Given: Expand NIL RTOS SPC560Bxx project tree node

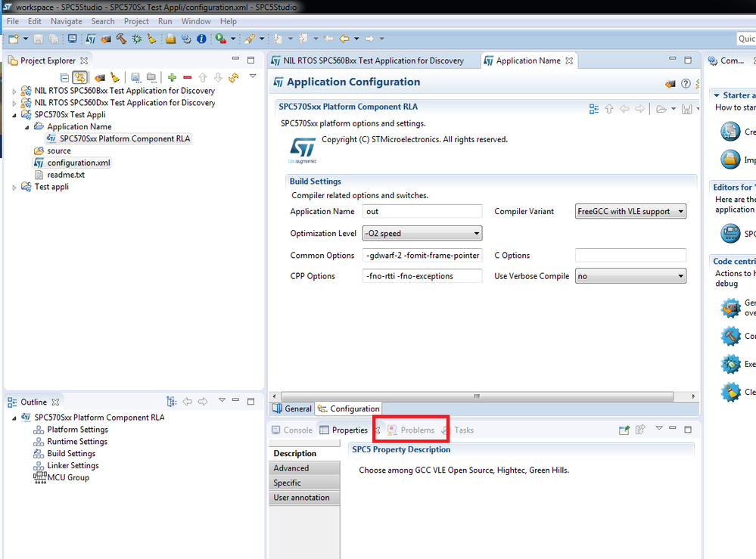Looking at the screenshot, I should pos(14,91).
